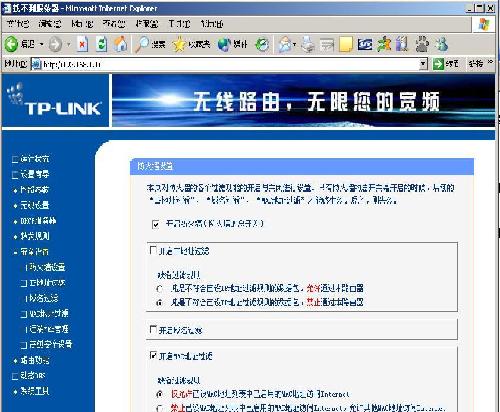Viewport: 500px width, 412px height.
Task: Enable the IP address filtering checkbox
Action: pos(153,250)
